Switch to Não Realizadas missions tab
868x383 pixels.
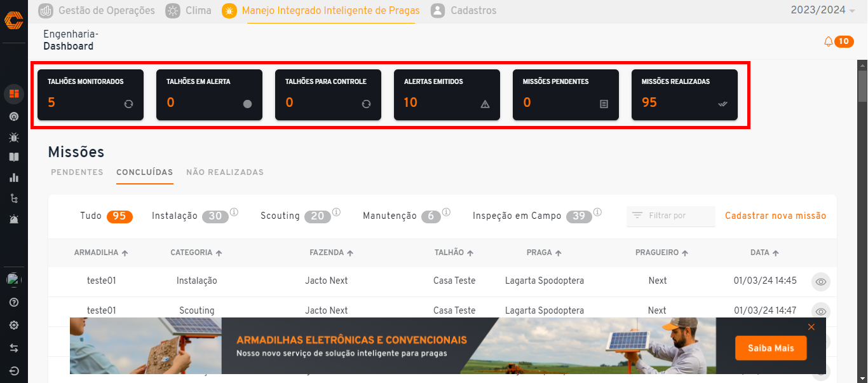[225, 172]
